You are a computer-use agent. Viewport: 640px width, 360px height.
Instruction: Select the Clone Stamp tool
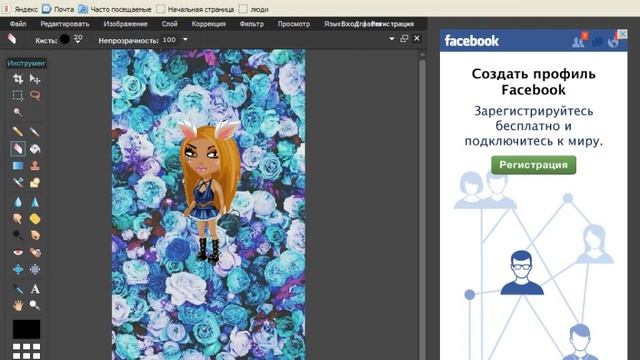point(35,166)
